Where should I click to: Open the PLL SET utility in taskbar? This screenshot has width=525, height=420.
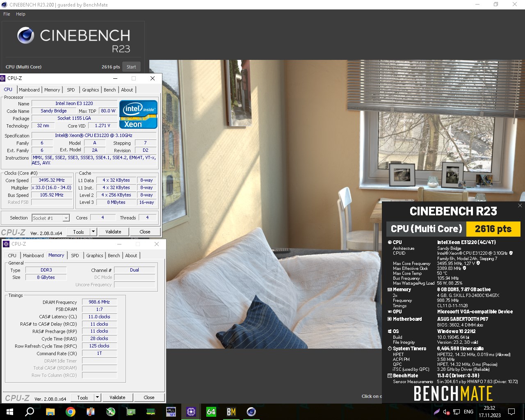tap(171, 412)
